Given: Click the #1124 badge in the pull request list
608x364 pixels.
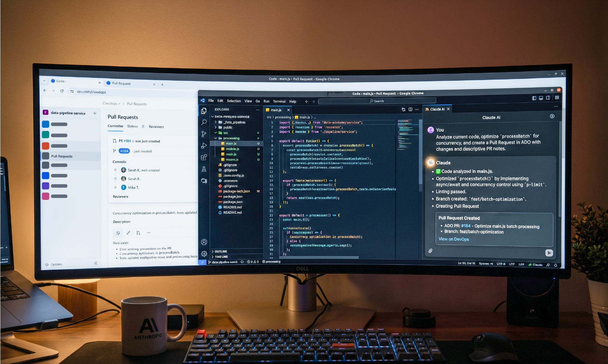Looking at the screenshot, I should [124, 151].
